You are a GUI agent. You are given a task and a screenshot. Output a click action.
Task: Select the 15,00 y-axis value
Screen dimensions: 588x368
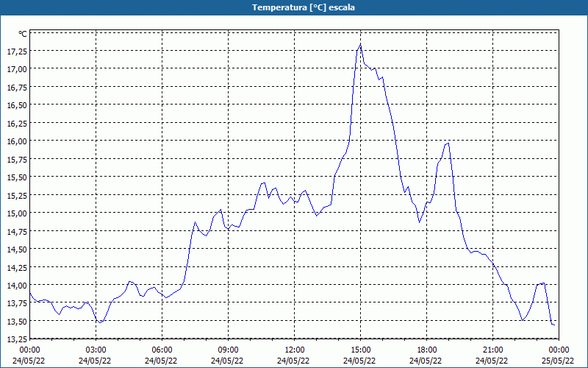17,213
